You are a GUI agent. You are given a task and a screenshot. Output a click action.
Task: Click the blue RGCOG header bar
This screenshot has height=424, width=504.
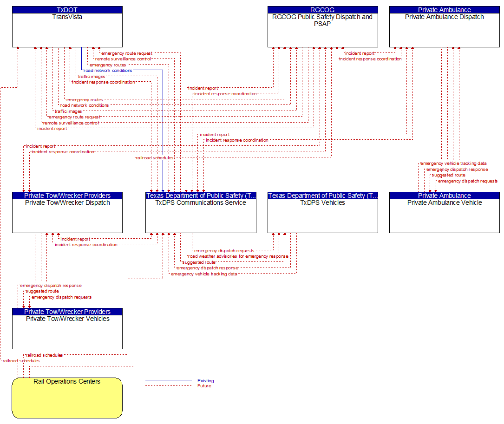click(x=323, y=10)
